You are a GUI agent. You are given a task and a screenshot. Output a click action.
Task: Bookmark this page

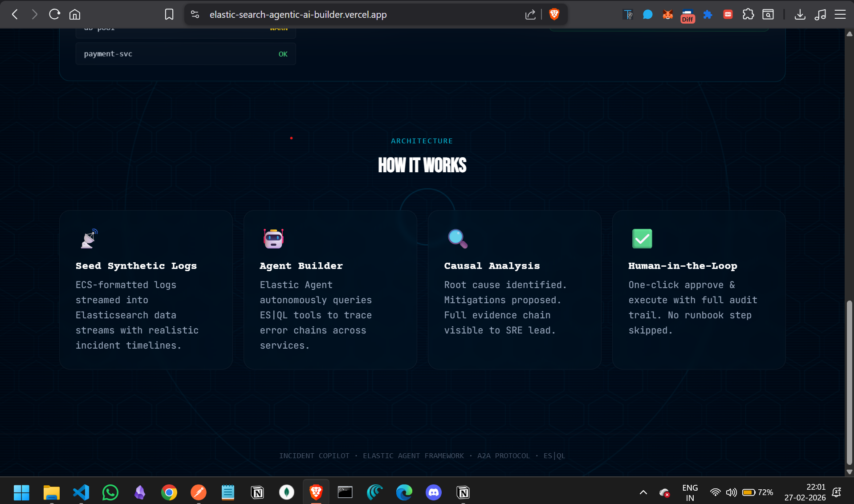click(x=169, y=14)
